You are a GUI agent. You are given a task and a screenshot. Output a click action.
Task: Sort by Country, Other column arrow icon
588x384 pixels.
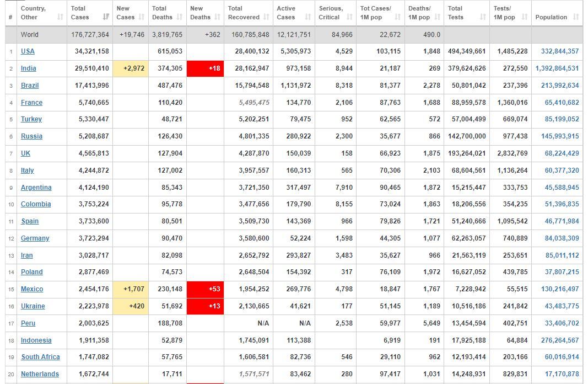tap(60, 17)
